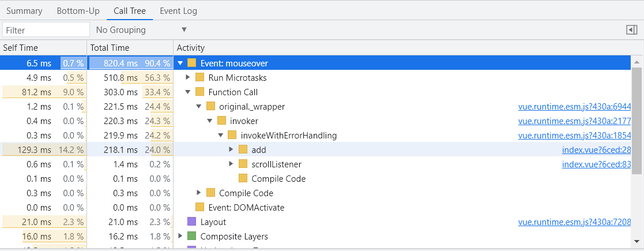Click the Filter text field
The width and height of the screenshot is (644, 251).
pos(46,30)
